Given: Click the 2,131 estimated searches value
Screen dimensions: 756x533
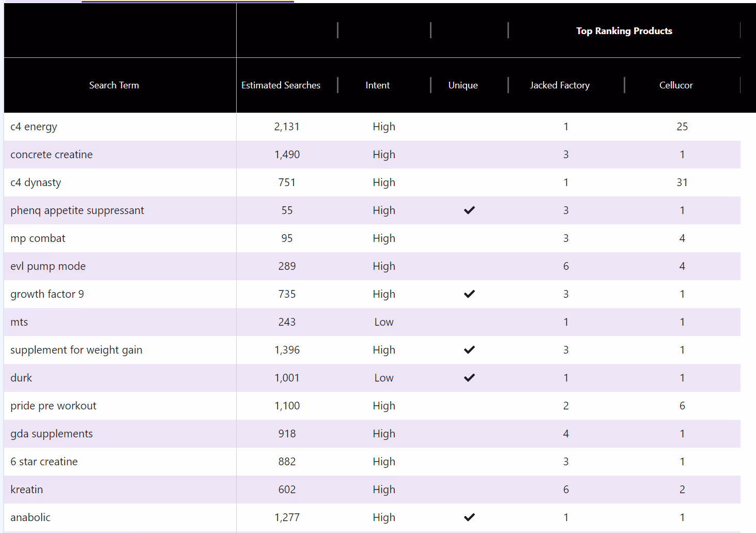Looking at the screenshot, I should 287,127.
